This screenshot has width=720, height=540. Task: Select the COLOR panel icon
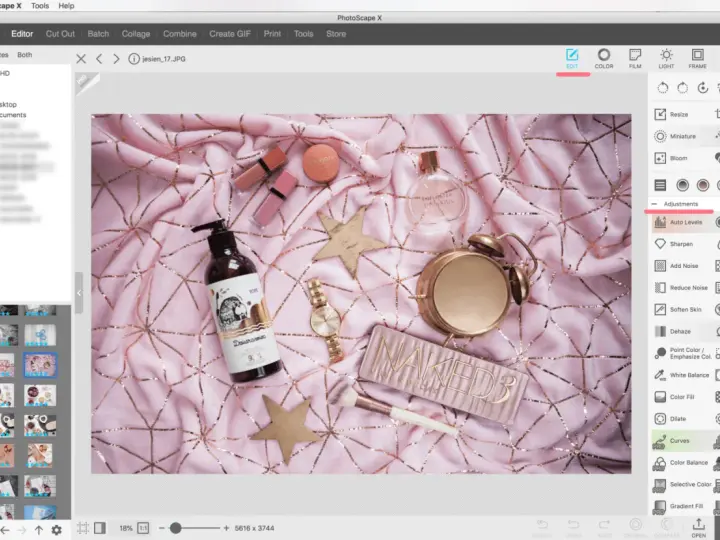coord(604,59)
